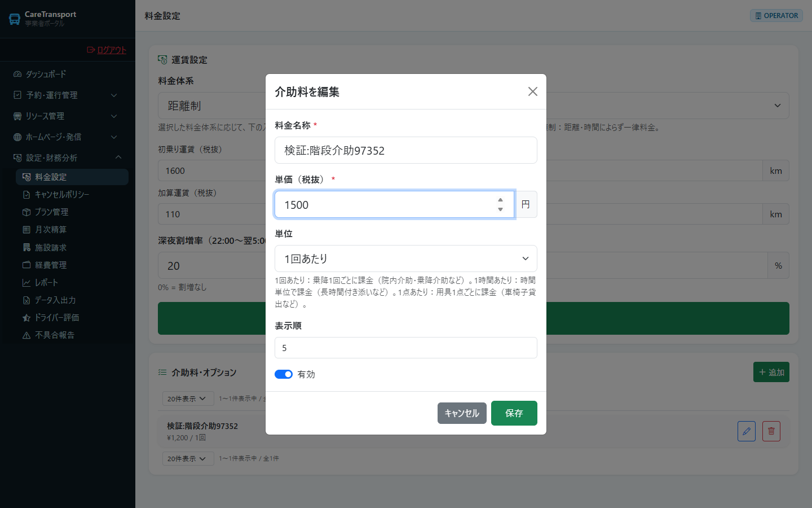
Task: Open the 料金体系 dropdown showing 距離制
Action: pyautogui.click(x=474, y=106)
